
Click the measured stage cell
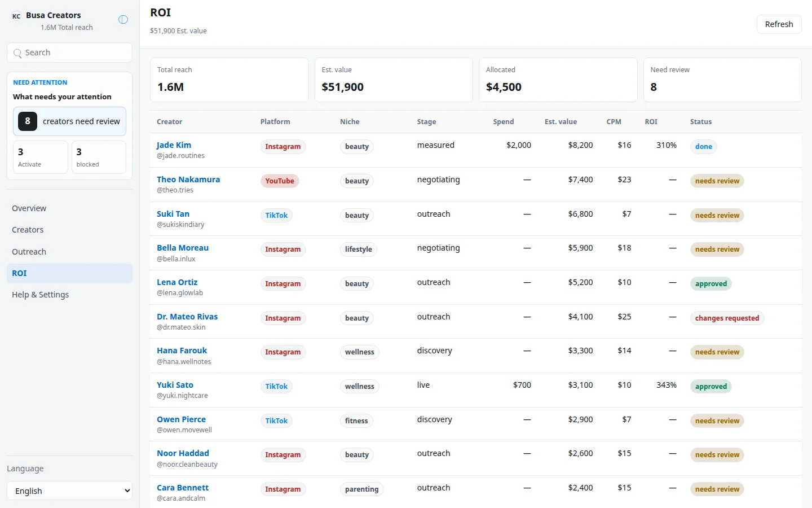435,145
